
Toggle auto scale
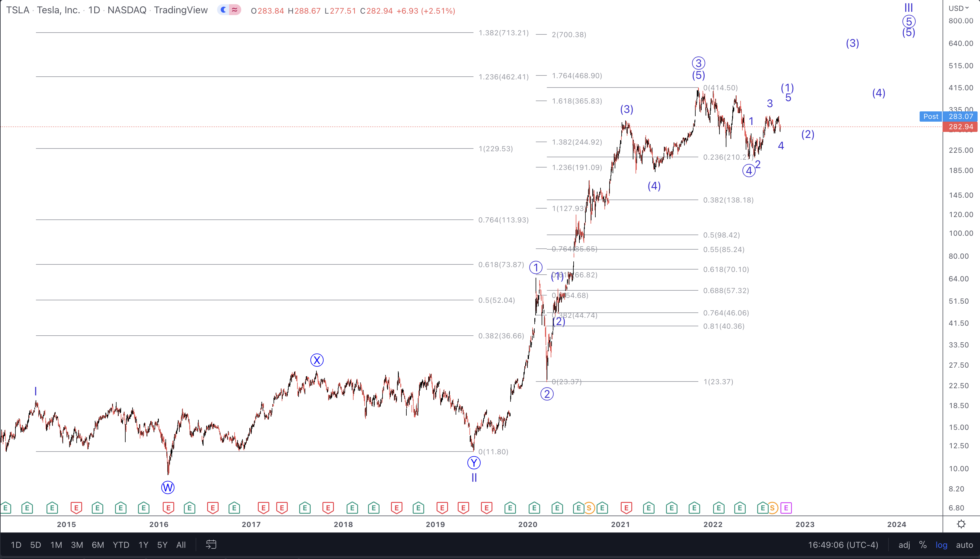(x=964, y=545)
